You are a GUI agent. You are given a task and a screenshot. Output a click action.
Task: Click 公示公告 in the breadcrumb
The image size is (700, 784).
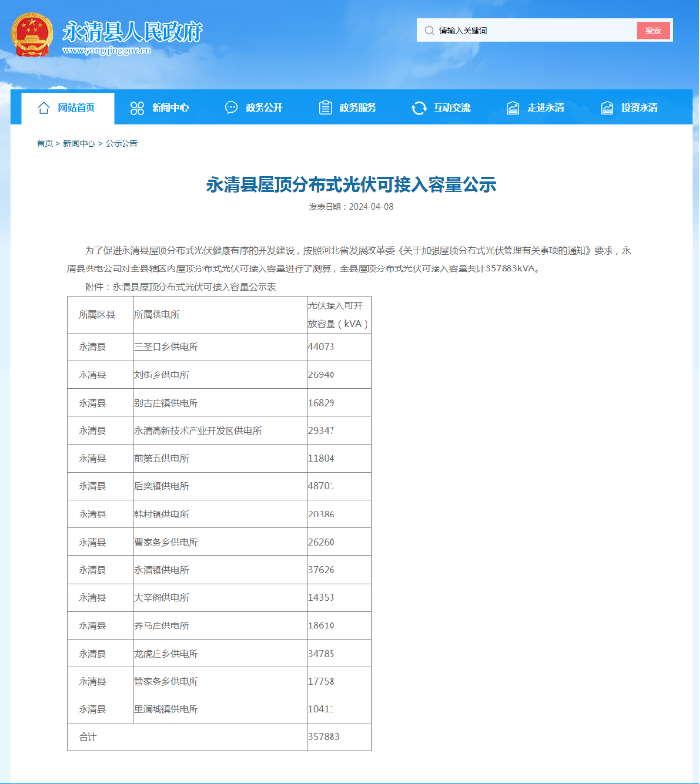click(x=122, y=144)
